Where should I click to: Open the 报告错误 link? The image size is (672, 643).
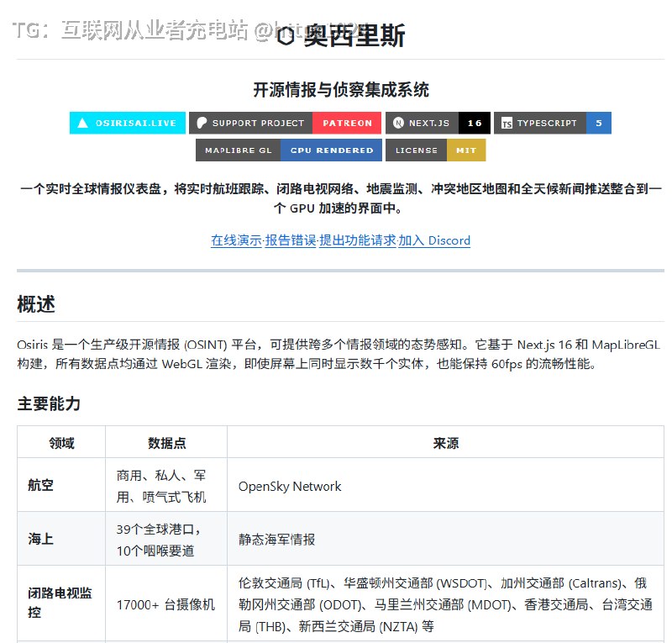coord(291,240)
